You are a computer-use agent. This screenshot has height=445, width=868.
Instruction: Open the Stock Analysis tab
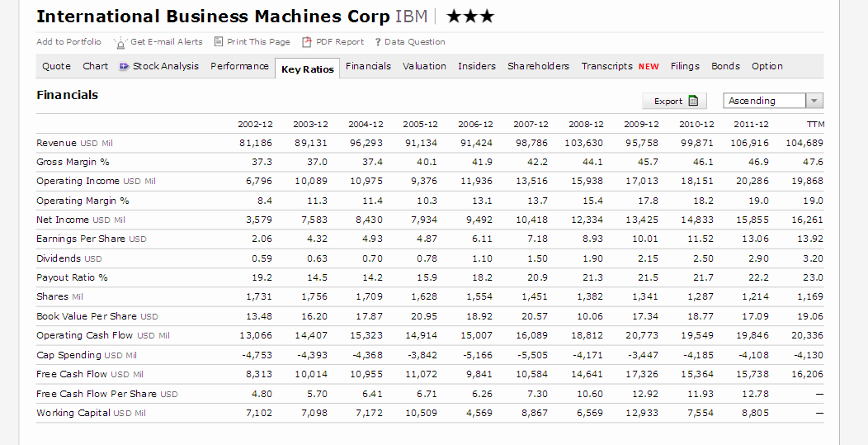tap(166, 66)
